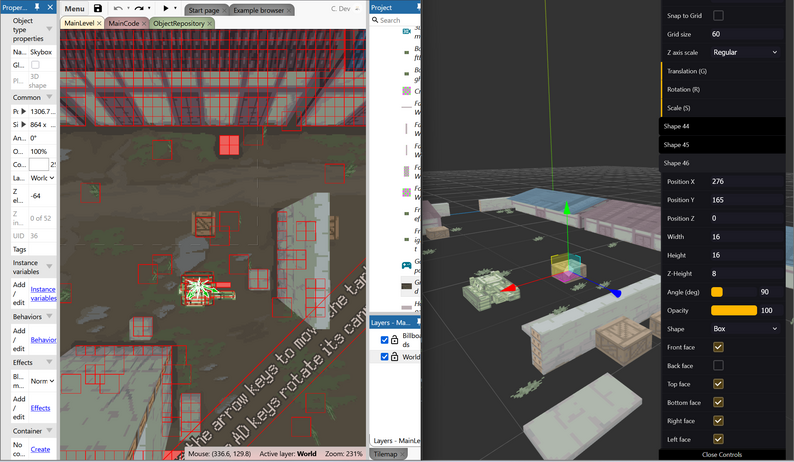
Task: Toggle lock on the World layer
Action: (x=394, y=357)
